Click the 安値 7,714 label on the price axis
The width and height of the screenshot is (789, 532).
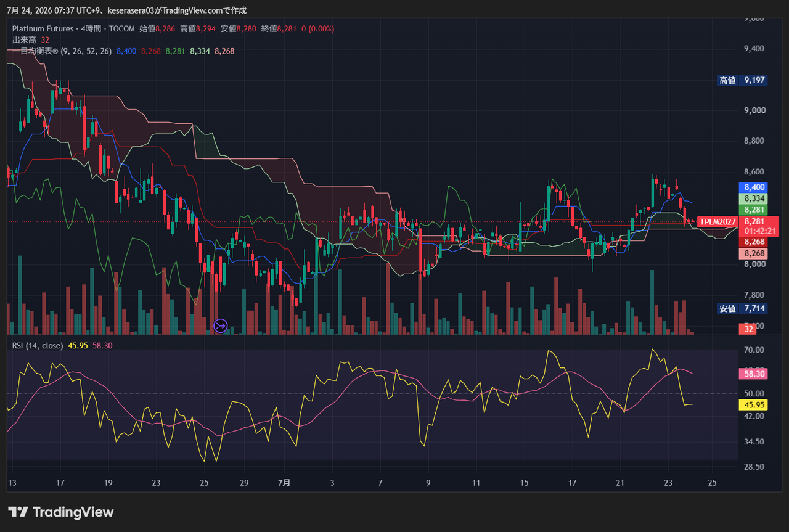(742, 309)
